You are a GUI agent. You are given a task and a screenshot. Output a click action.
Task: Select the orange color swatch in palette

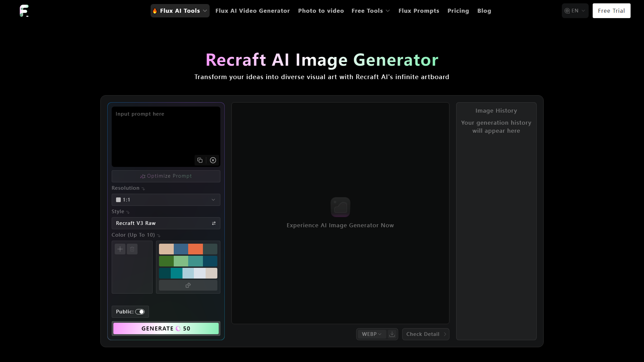(195, 249)
